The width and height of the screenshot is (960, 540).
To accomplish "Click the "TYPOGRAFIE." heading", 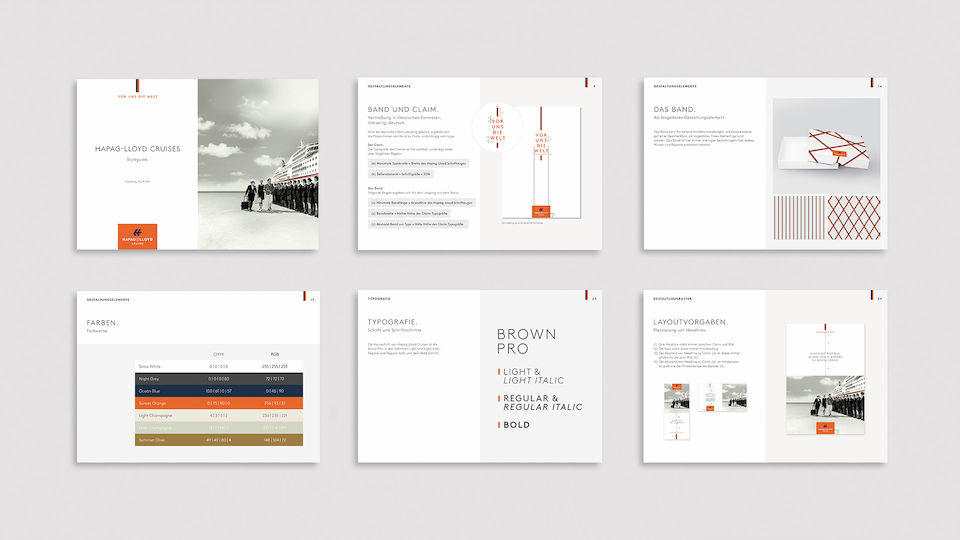I will point(392,322).
